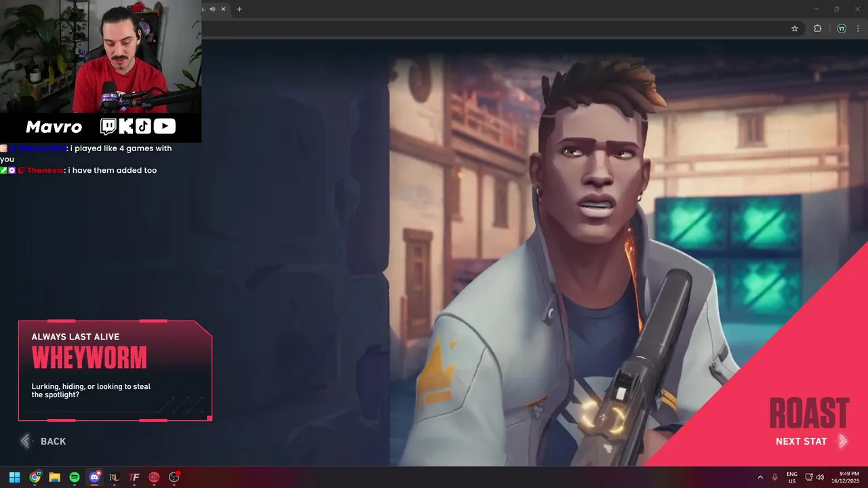Screen dimensions: 868x488
Task: Open the Windows Start menu
Action: click(x=14, y=477)
